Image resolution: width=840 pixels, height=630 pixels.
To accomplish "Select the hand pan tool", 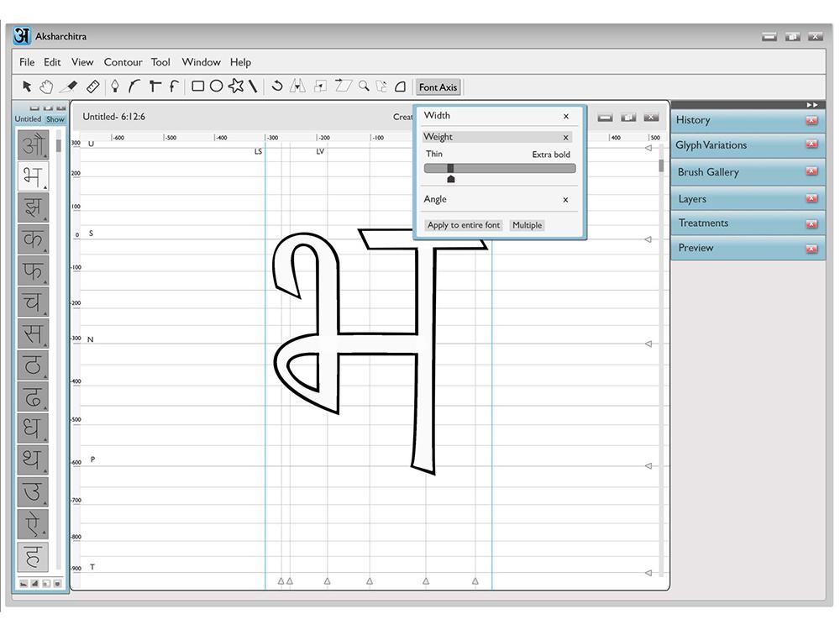I will tap(47, 86).
